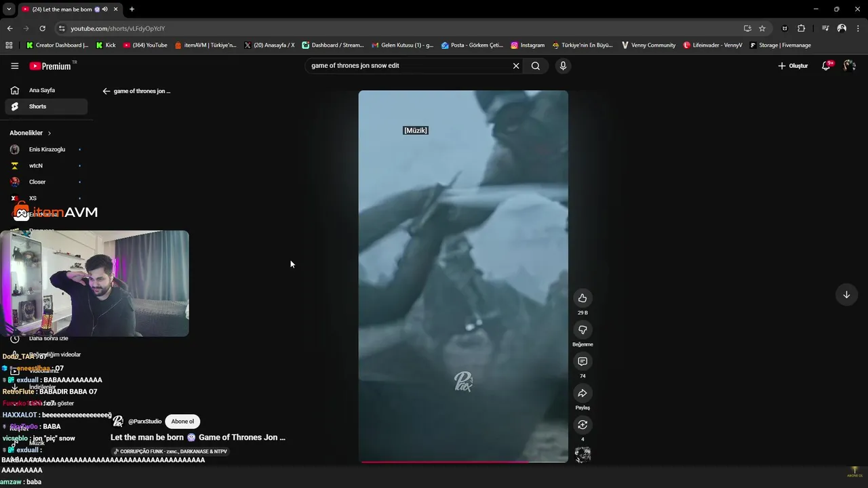868x488 pixels.
Task: Open the browser extensions puzzle icon
Action: click(801, 28)
